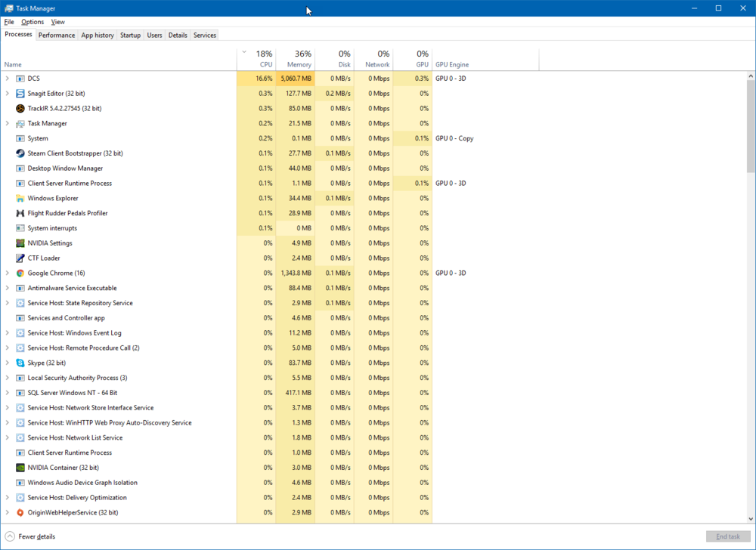Click the Task Manager title bar icon
The width and height of the screenshot is (756, 550).
[8, 8]
